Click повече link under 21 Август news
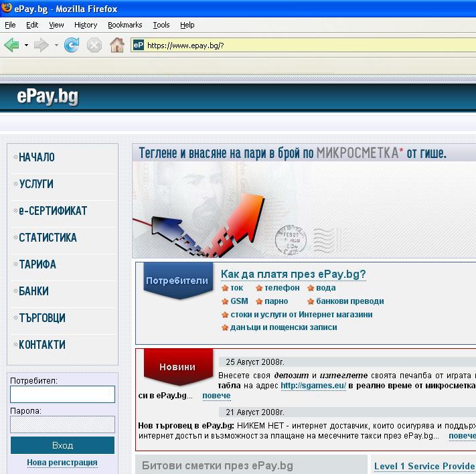This screenshot has height=474, width=476. click(462, 436)
